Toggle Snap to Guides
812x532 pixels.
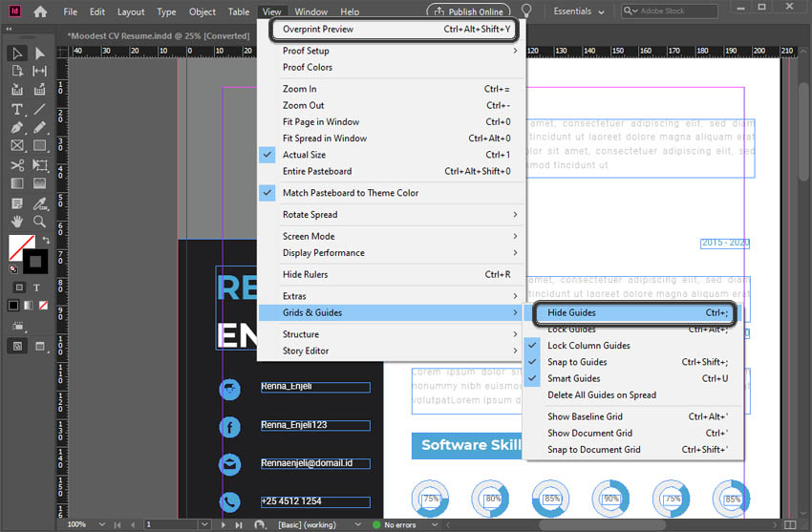pos(632,362)
